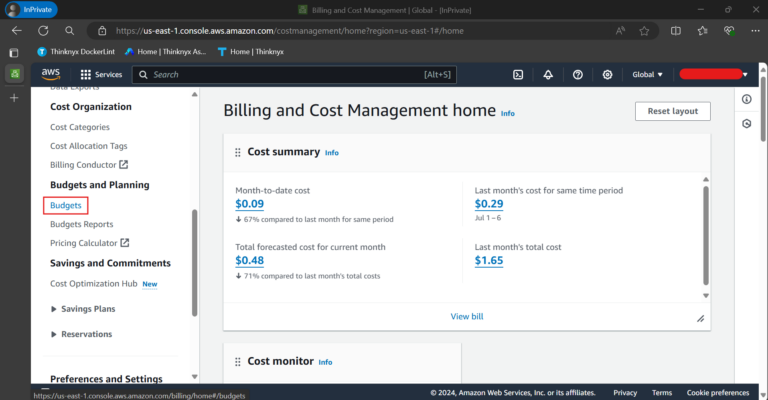Screen dimensions: 768x400
Task: Open Cookie preferences in footer
Action: [x=718, y=393]
